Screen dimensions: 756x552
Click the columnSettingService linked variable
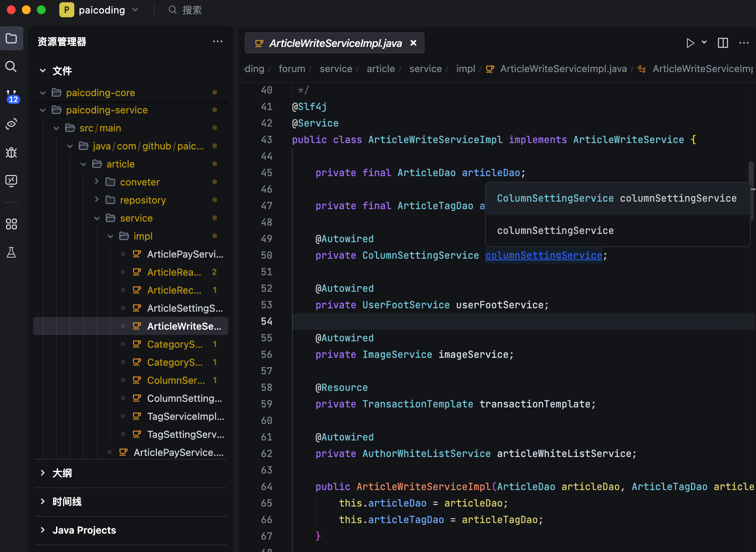pos(543,255)
